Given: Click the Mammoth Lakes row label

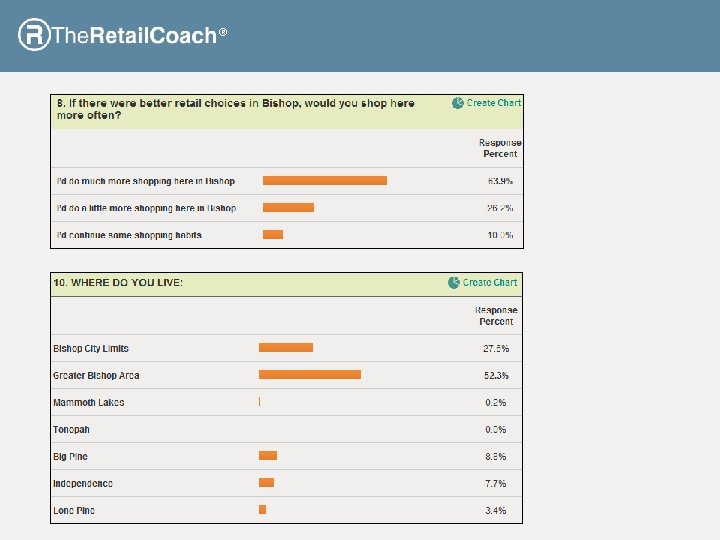Looking at the screenshot, I should pyautogui.click(x=89, y=403).
